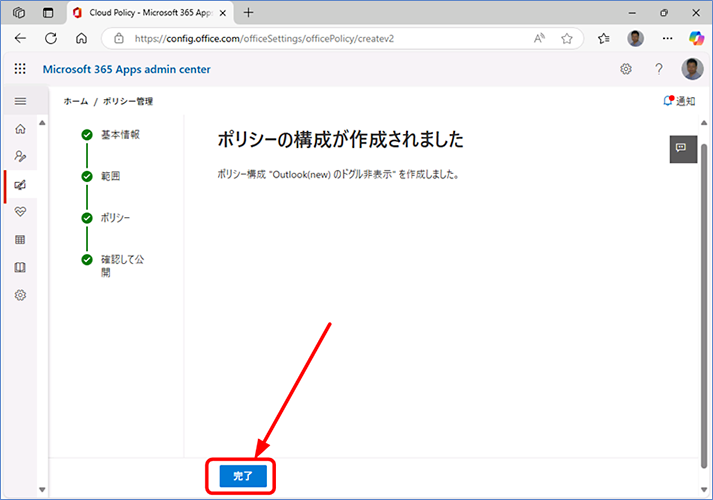The image size is (713, 500).
Task: Open the learn book icon in sidebar
Action: (x=20, y=267)
